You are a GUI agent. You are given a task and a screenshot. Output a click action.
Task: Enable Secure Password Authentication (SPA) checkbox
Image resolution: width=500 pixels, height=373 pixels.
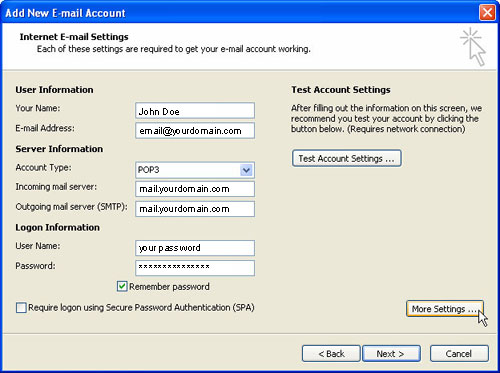point(21,307)
